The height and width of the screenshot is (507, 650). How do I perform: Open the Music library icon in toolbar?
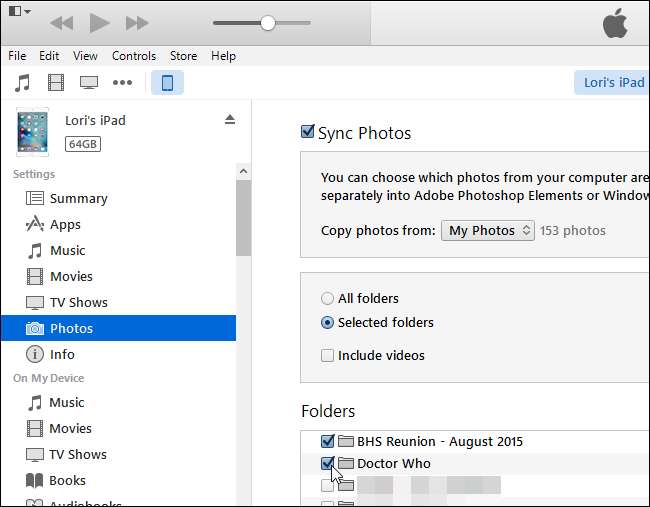(22, 82)
